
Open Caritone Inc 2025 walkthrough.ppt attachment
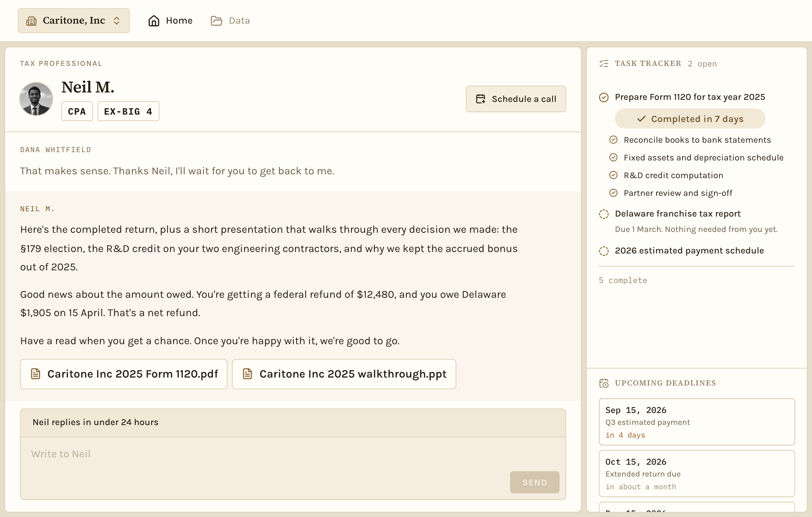pyautogui.click(x=344, y=374)
